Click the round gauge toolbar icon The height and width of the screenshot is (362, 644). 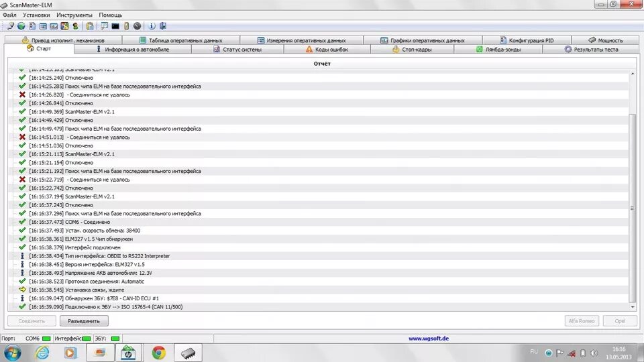pyautogui.click(x=137, y=26)
